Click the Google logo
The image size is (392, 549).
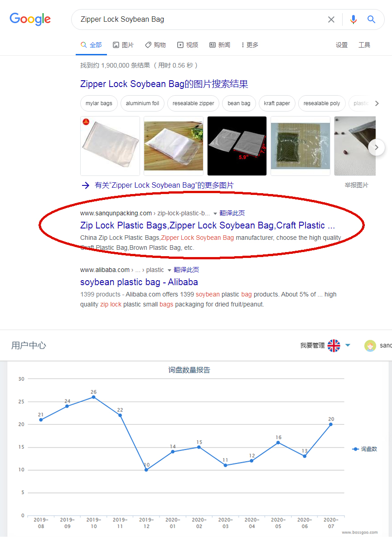tap(30, 19)
